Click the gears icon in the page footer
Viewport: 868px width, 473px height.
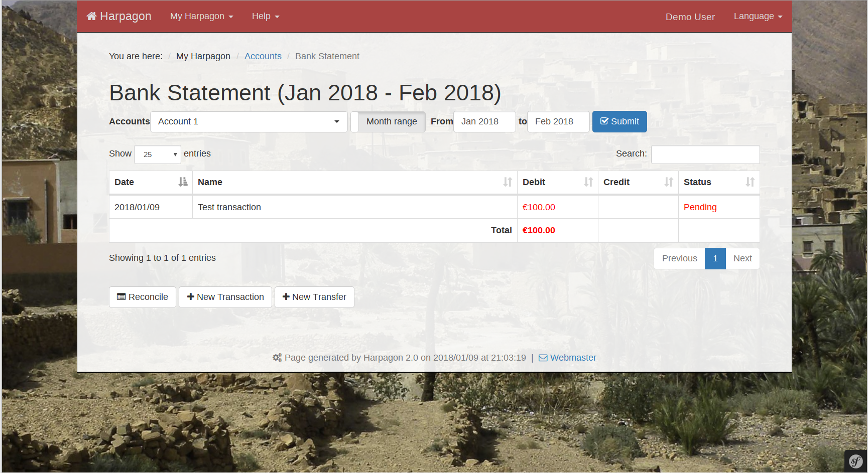click(277, 358)
